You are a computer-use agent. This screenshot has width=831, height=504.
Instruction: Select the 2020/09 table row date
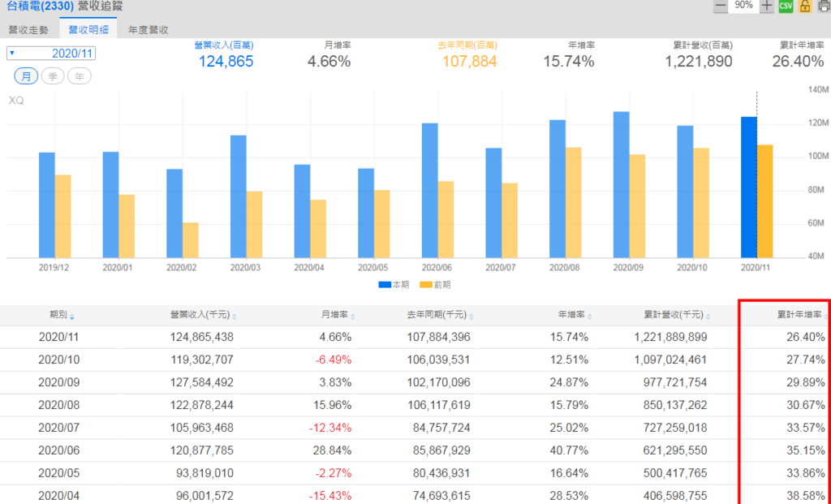click(x=58, y=382)
